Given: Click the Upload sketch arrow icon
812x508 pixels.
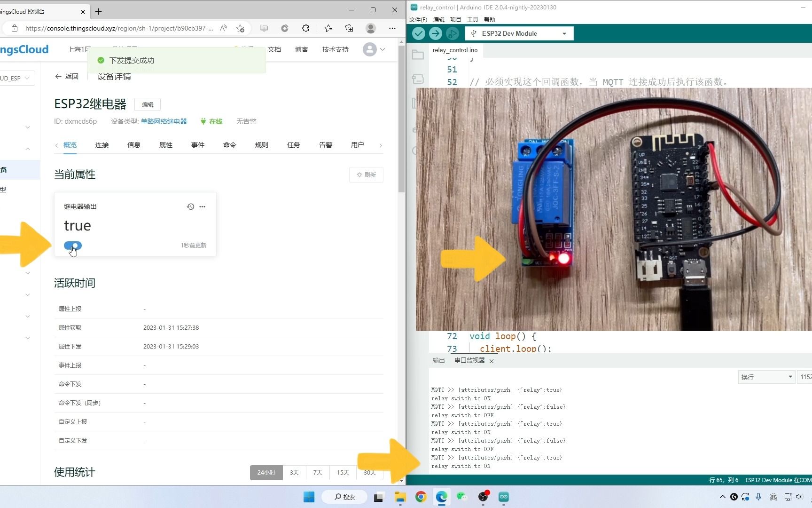Looking at the screenshot, I should 436,33.
